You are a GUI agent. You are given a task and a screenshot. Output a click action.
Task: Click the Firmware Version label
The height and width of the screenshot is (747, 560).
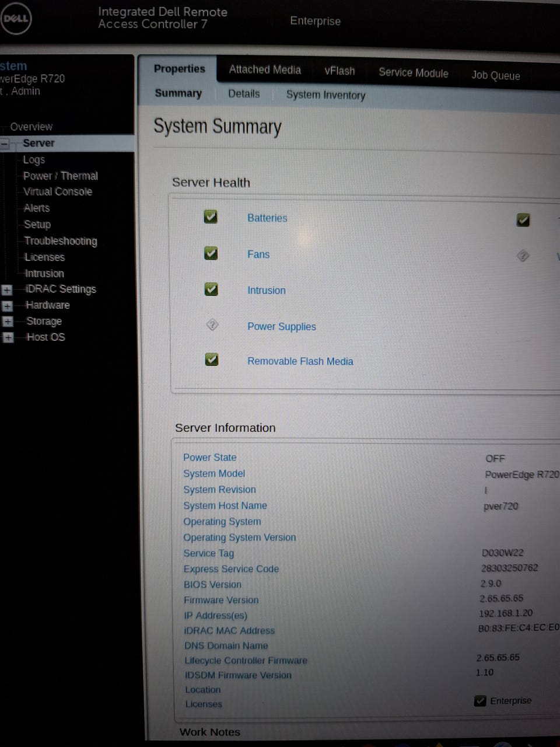[221, 600]
